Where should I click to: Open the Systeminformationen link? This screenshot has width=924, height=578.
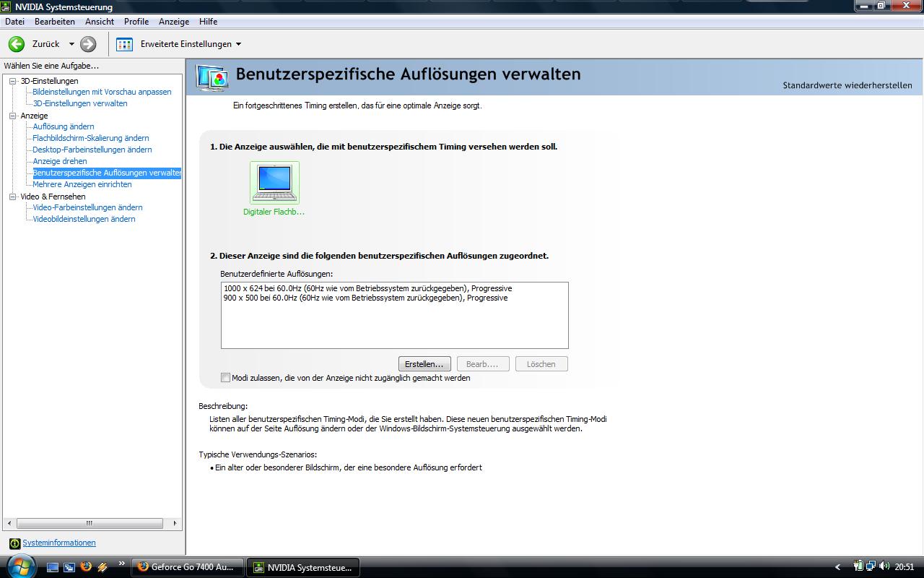click(x=59, y=543)
